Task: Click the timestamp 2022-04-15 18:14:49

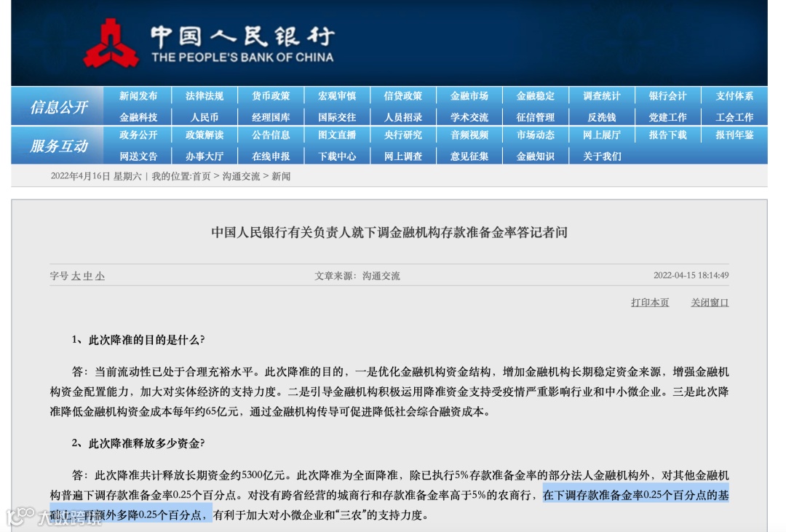Action: (x=691, y=275)
